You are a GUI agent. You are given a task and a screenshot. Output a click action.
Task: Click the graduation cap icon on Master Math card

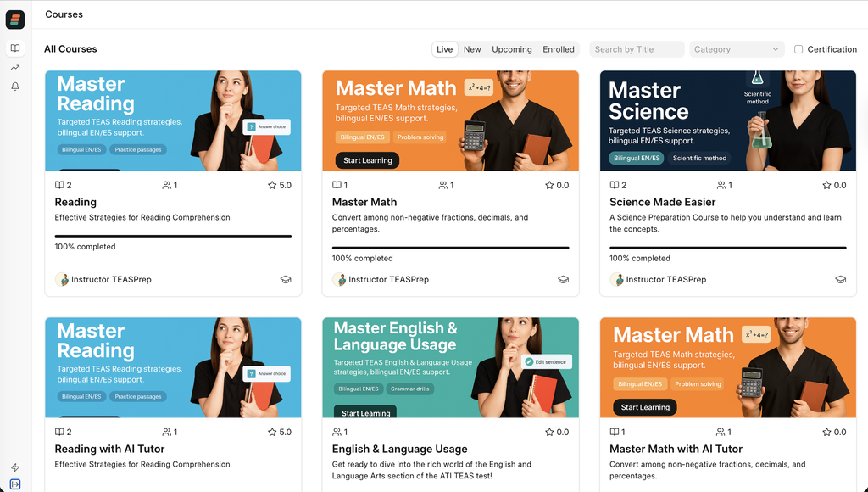(563, 280)
